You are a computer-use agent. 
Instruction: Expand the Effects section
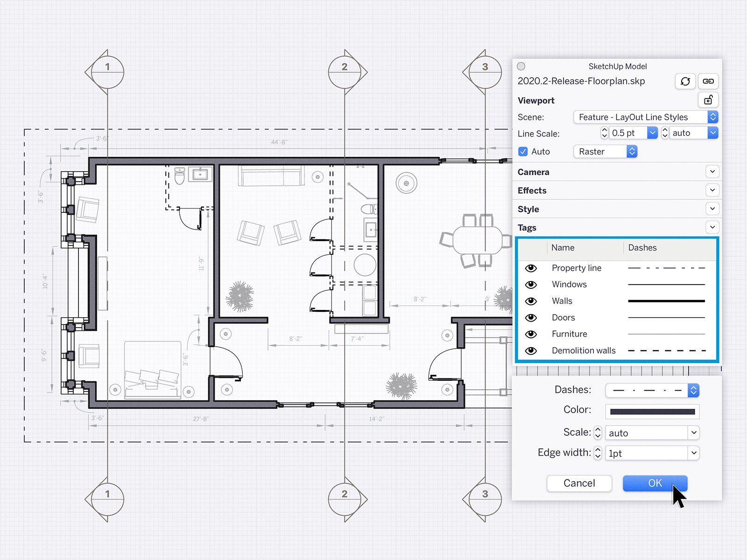[x=712, y=190]
